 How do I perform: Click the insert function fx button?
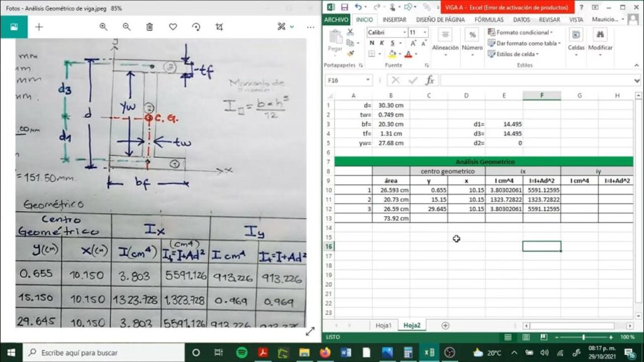pyautogui.click(x=430, y=80)
